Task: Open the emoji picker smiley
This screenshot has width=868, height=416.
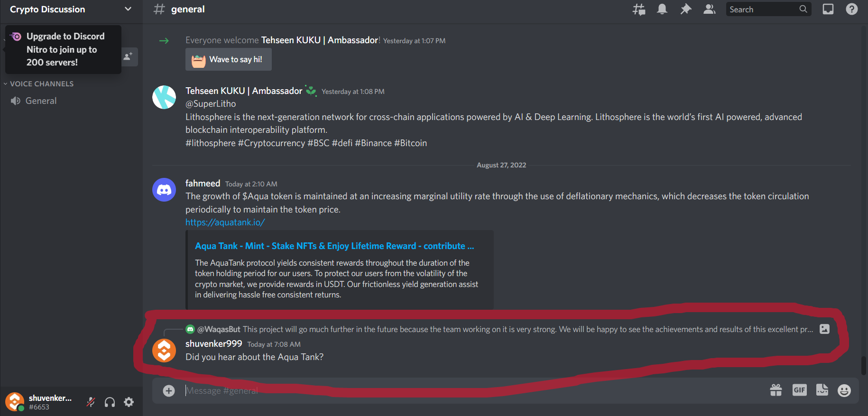Action: (x=844, y=390)
